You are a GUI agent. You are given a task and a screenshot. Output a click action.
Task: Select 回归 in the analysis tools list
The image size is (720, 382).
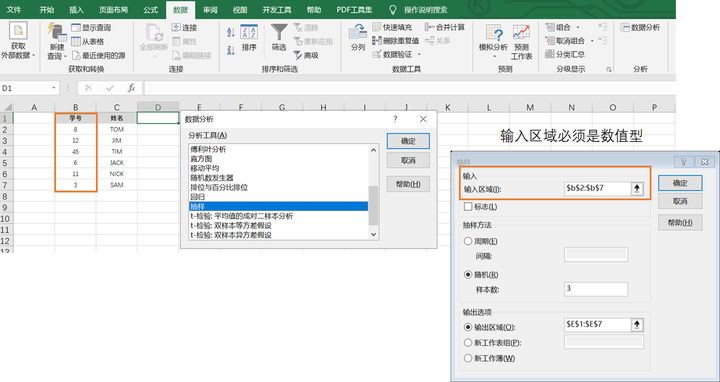[x=279, y=197]
